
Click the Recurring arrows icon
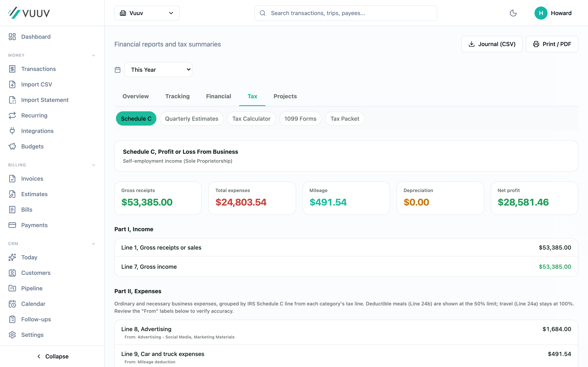12,115
